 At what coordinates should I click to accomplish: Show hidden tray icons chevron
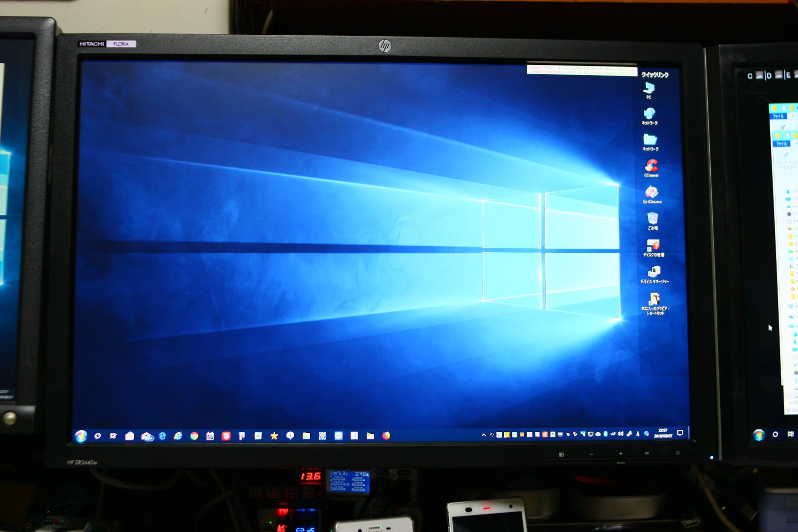coord(484,435)
